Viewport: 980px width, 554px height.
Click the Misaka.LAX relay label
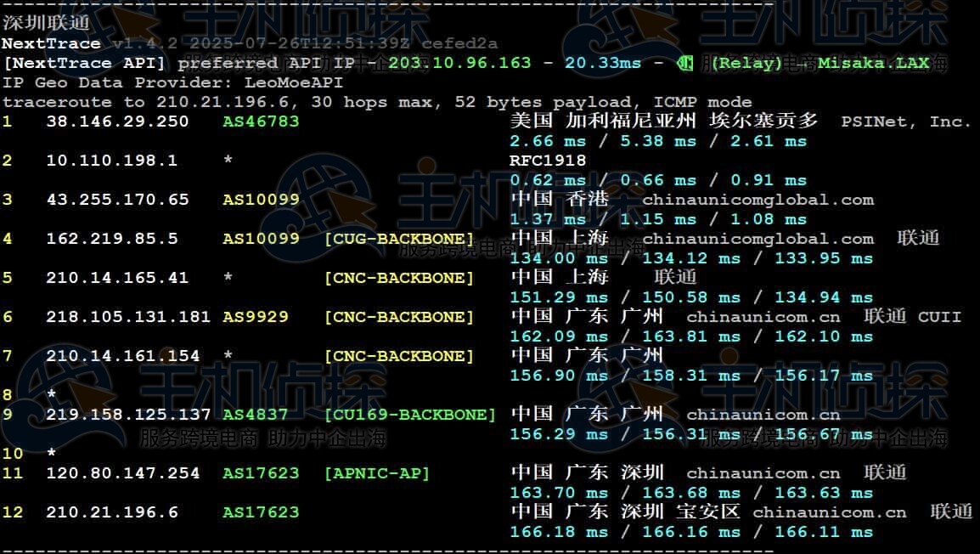pos(873,63)
